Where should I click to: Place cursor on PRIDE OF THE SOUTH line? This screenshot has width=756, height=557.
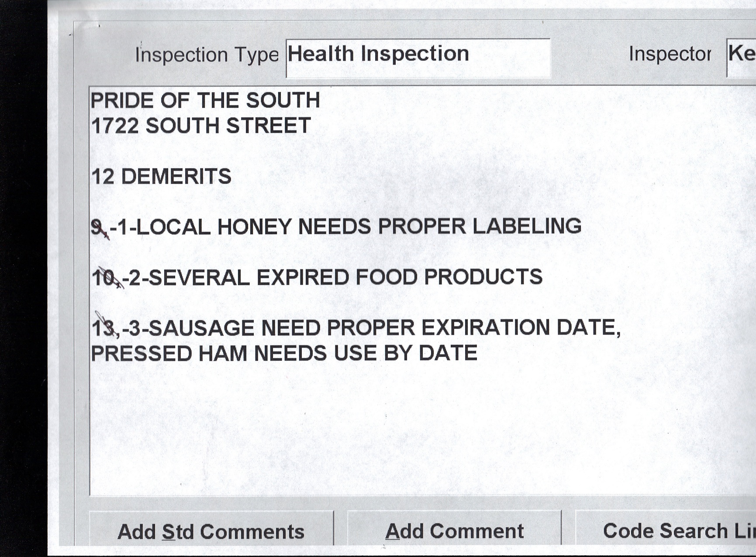(205, 100)
